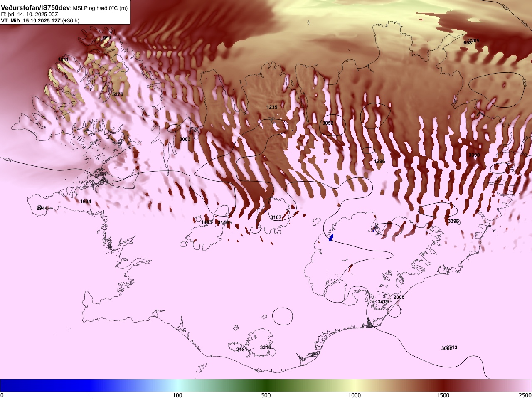
Task: Click the "1000" tick on the colour scale
Action: pyautogui.click(x=355, y=395)
